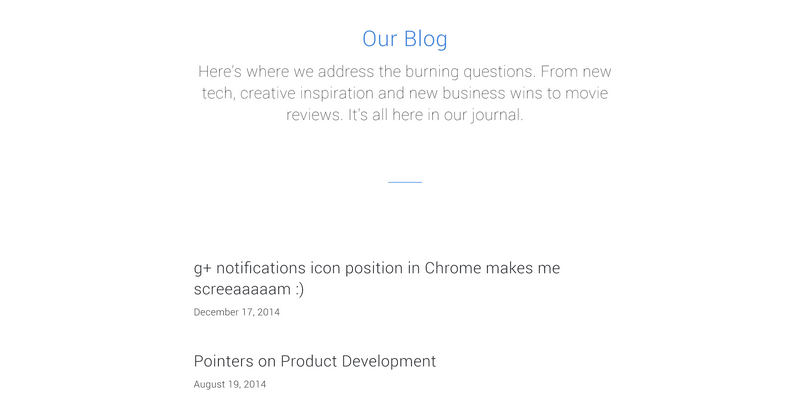Click the word Pointers in second title
800x400 pixels.
(x=226, y=361)
